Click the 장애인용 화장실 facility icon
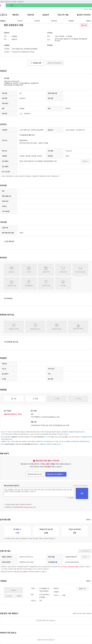This screenshot has width=92, height=644. tap(57, 327)
